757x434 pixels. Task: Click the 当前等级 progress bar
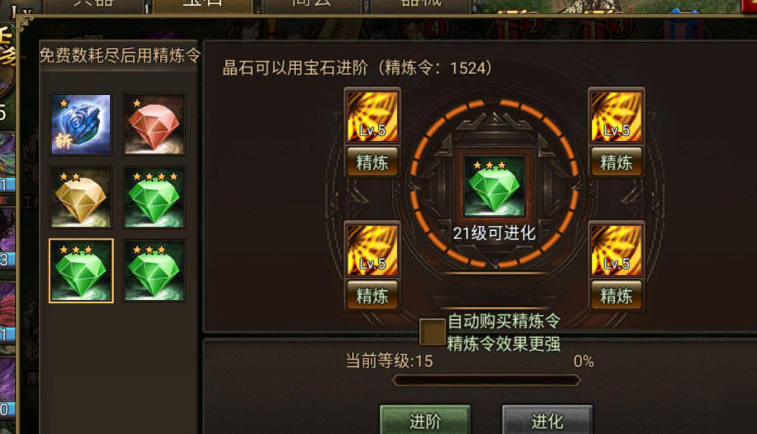tap(487, 380)
